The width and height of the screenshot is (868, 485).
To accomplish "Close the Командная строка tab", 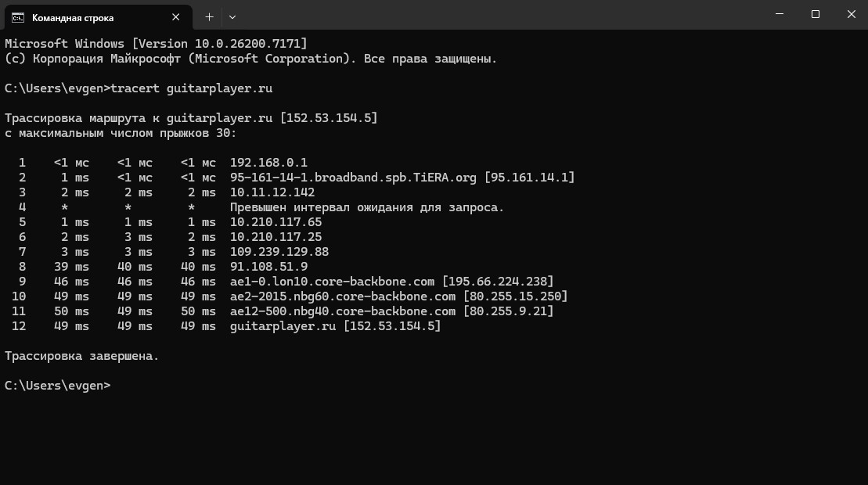I will coord(177,16).
